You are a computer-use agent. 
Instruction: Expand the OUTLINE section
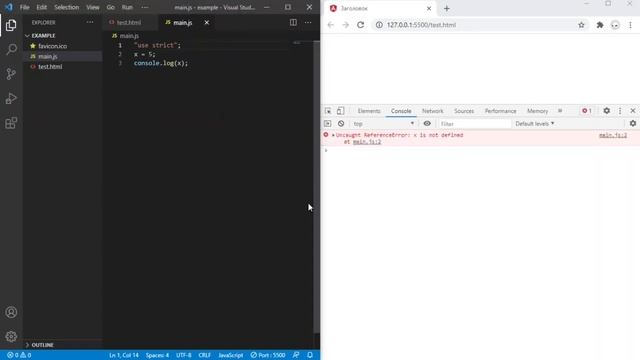[x=27, y=345]
